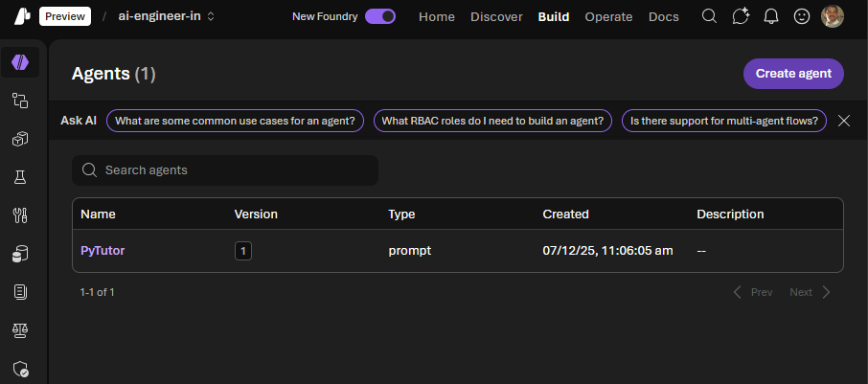Click the search magnifier in top bar
This screenshot has width=868, height=384.
click(x=709, y=16)
